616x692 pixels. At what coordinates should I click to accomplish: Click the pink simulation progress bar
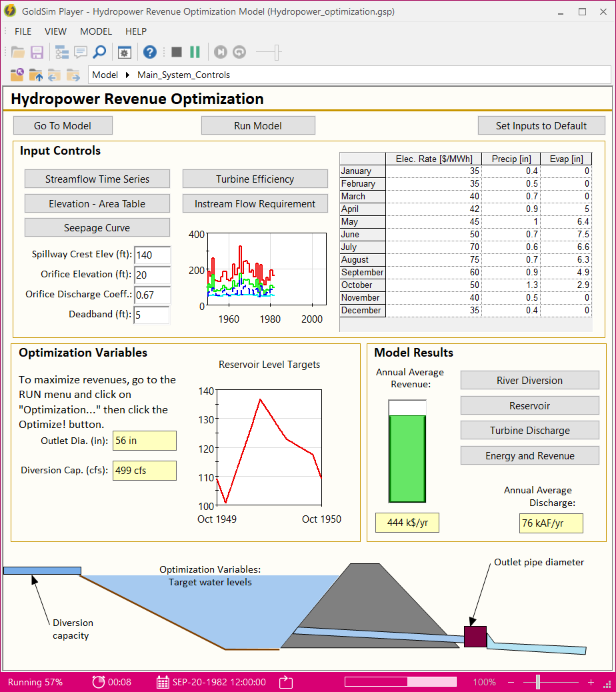click(401, 682)
